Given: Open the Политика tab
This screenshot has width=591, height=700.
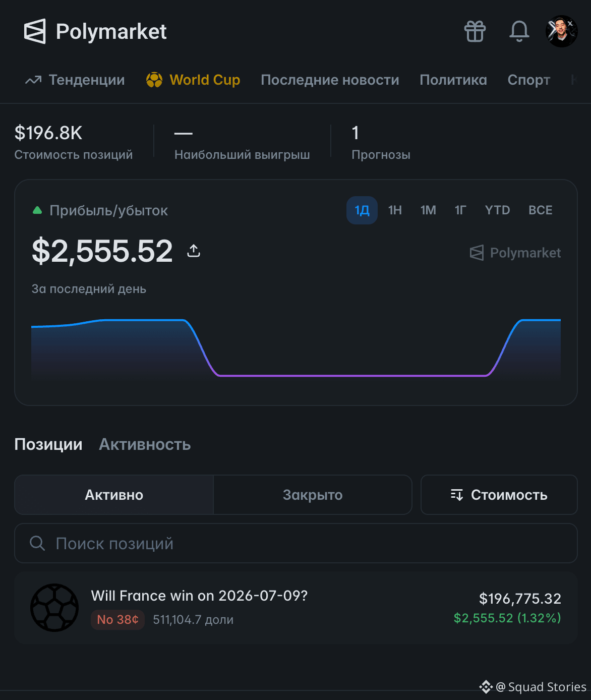Looking at the screenshot, I should pyautogui.click(x=453, y=80).
